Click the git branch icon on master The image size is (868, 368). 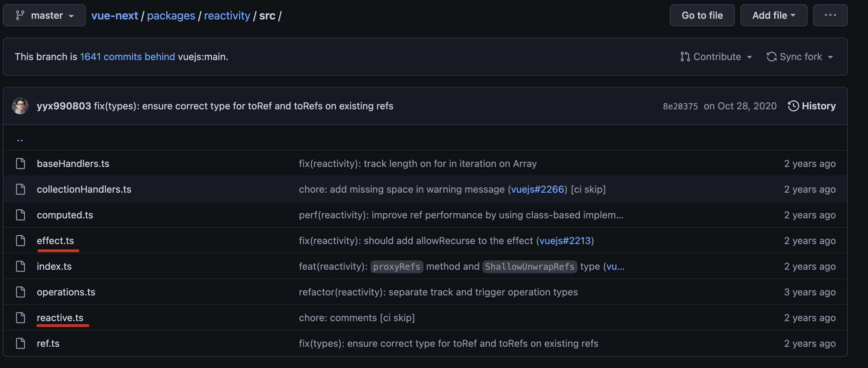tap(20, 15)
